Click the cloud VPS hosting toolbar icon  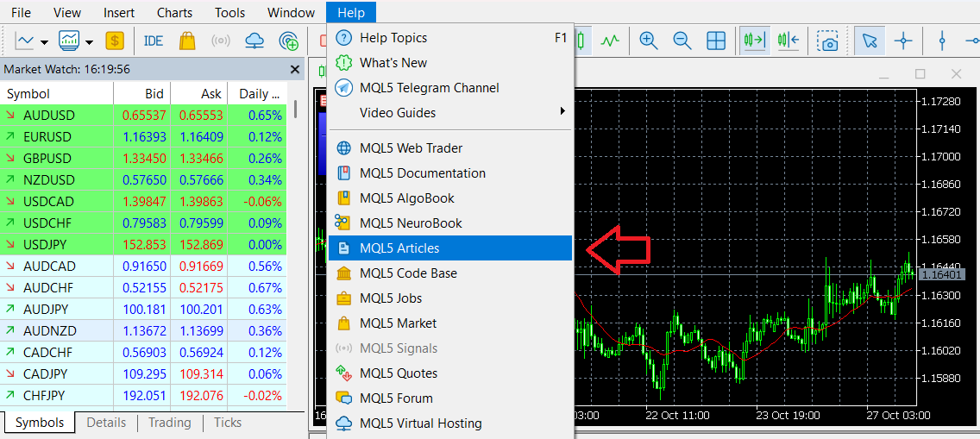254,41
